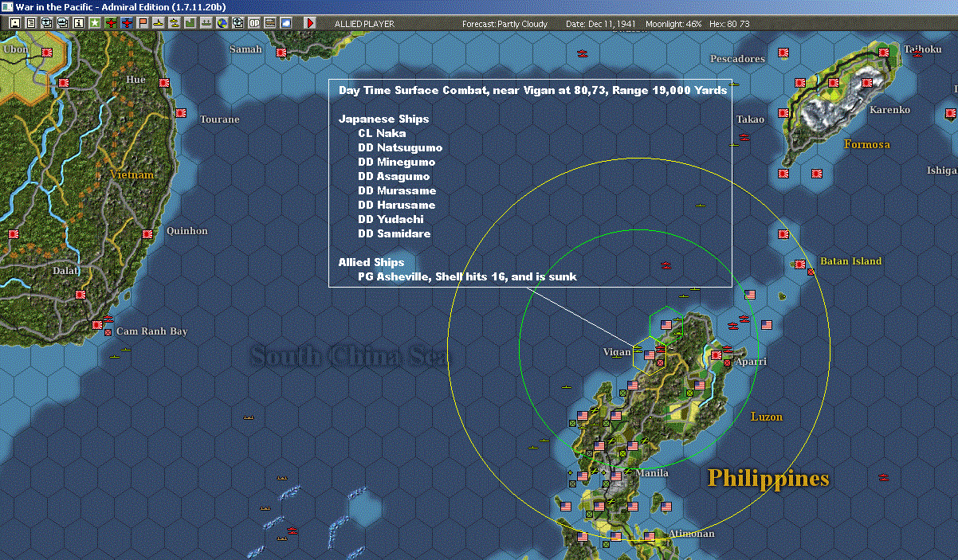Click the cloud weather toolbar icon
Viewport: 958px width, 560px height.
click(286, 23)
